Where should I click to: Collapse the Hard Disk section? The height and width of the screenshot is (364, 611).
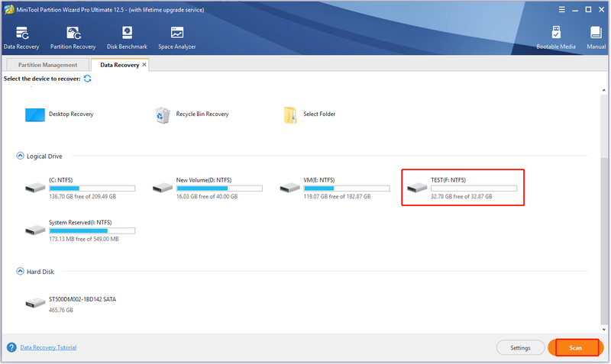tap(21, 271)
